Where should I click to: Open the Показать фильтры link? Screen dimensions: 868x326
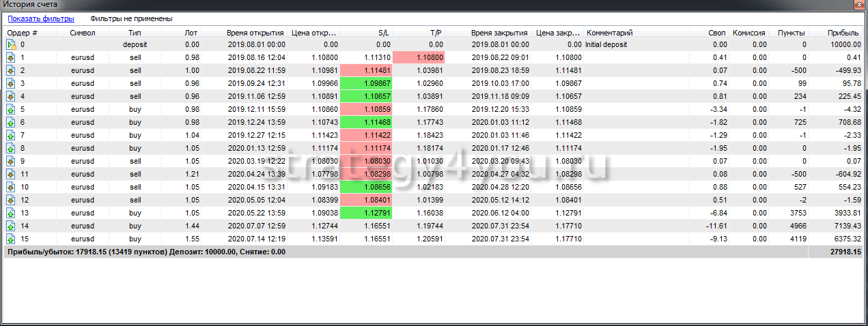coord(41,19)
